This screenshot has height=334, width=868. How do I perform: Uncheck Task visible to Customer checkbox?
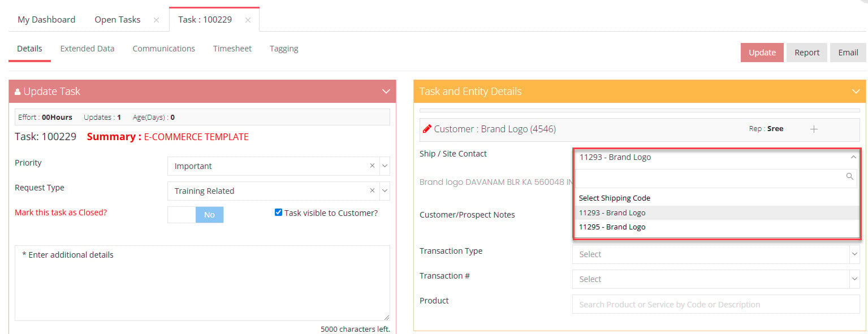(278, 212)
